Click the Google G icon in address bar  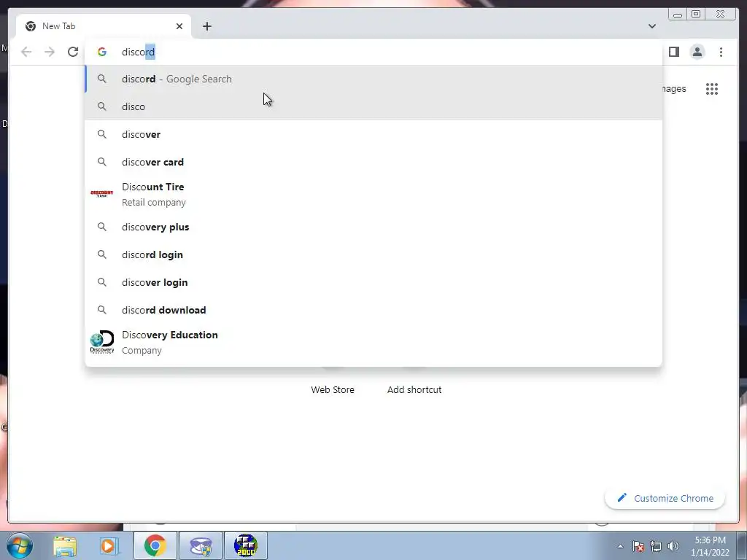tap(102, 52)
